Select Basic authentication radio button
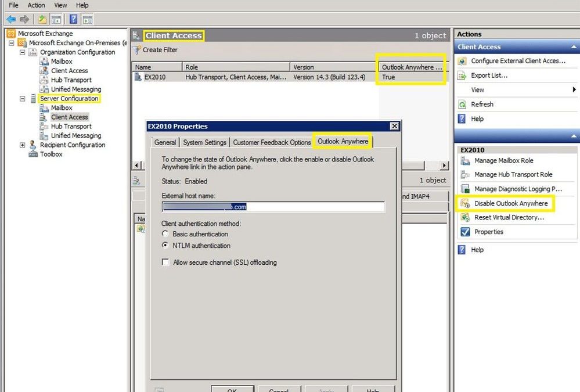This screenshot has width=580, height=392. 165,234
